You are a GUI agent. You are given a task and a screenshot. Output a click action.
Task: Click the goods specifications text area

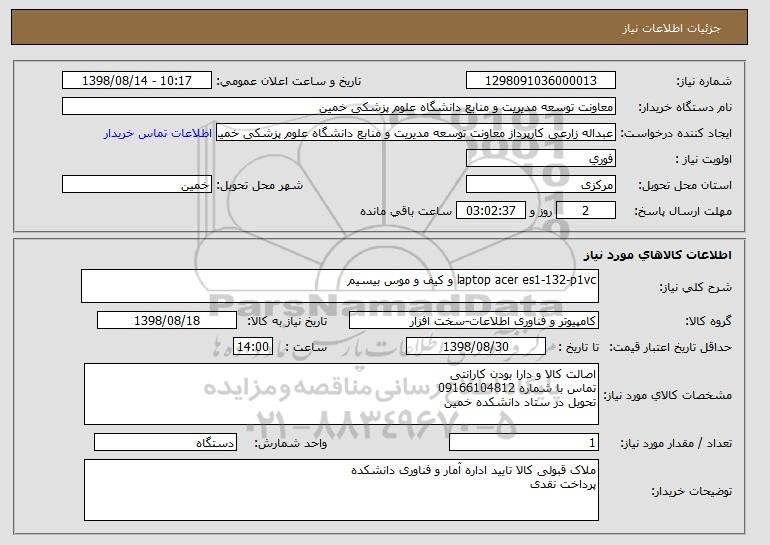click(x=341, y=394)
